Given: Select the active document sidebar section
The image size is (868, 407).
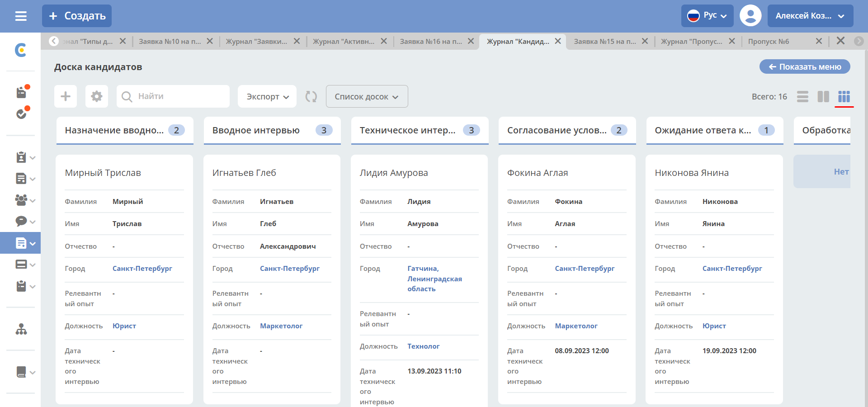Looking at the screenshot, I should click(21, 243).
